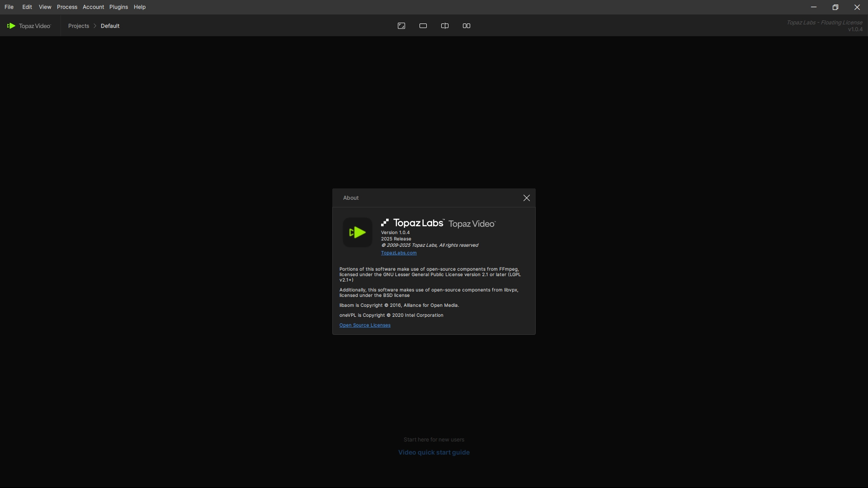Viewport: 868px width, 488px height.
Task: Open the View menu
Action: pos(45,7)
